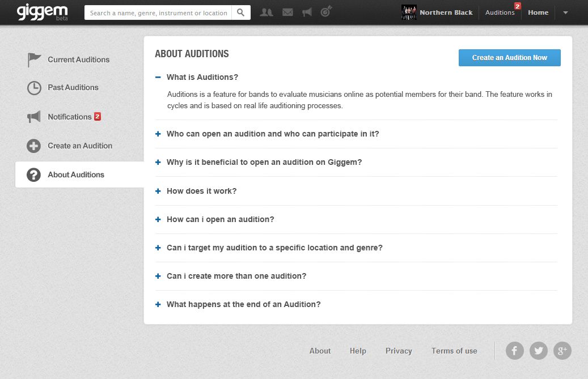The width and height of the screenshot is (588, 379).
Task: Open Google Plus icon in footer
Action: pos(562,351)
